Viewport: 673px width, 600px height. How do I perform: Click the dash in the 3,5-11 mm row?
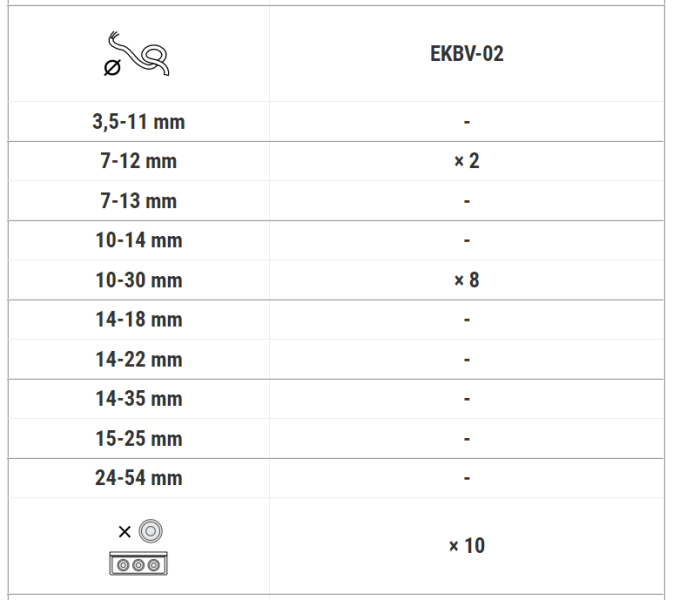[467, 123]
